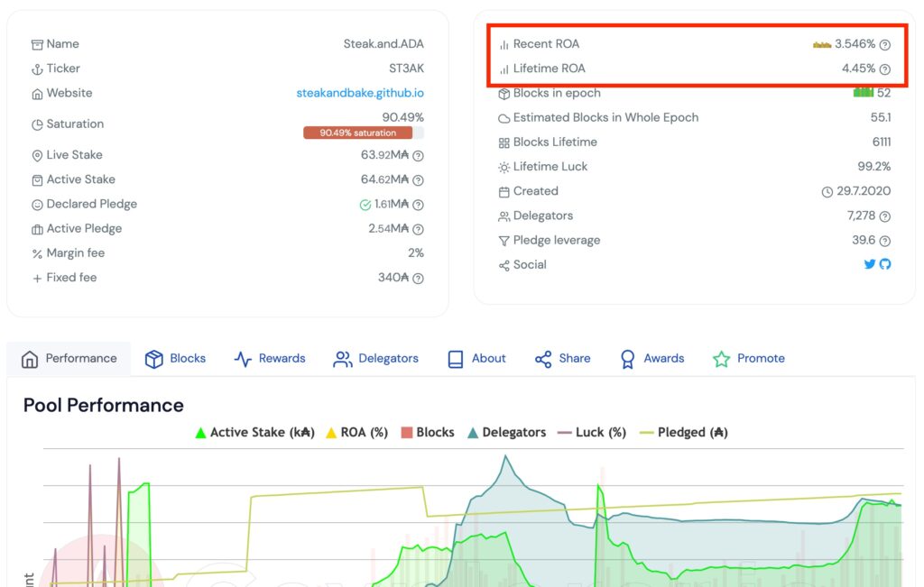Click the 90.49% saturation progress bar
This screenshot has width=924, height=587.
pyautogui.click(x=363, y=133)
